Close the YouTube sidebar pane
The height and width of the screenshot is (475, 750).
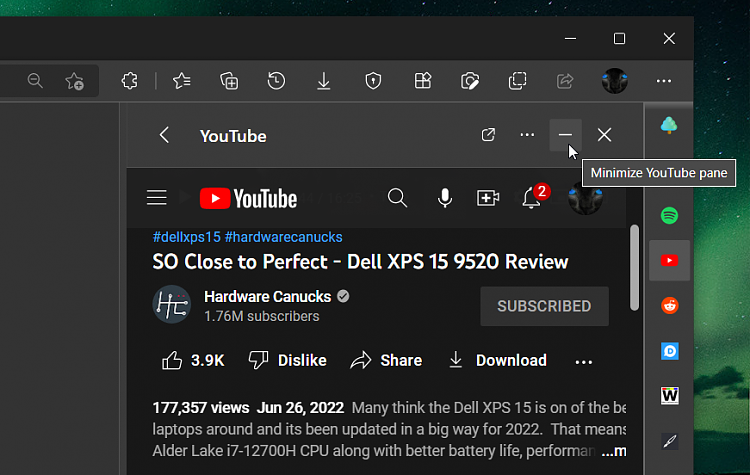click(x=604, y=135)
